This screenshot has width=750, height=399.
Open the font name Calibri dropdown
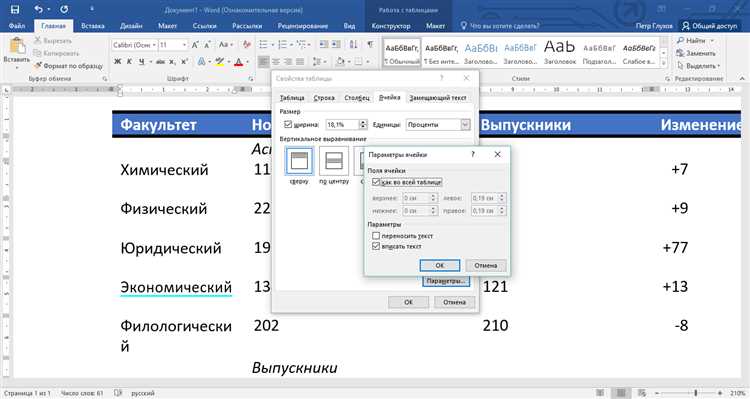point(154,45)
